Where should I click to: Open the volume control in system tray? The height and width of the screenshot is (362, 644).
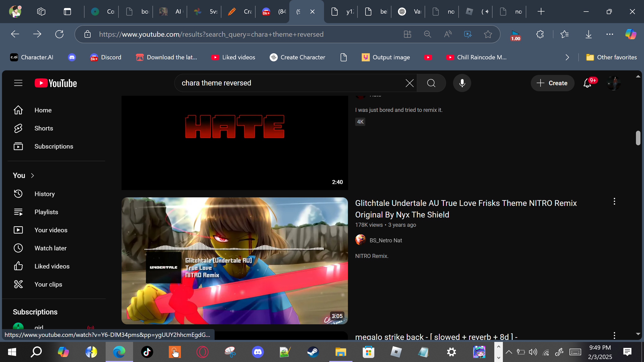(x=533, y=352)
